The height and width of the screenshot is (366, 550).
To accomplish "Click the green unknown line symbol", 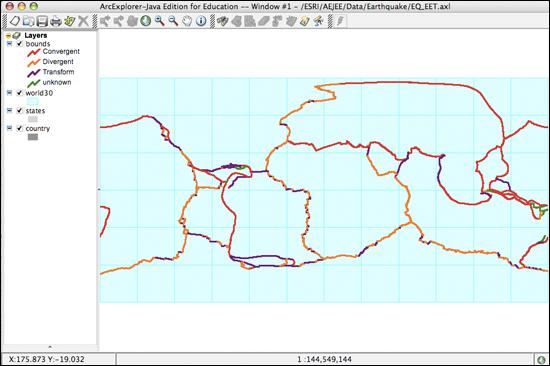I will 34,83.
